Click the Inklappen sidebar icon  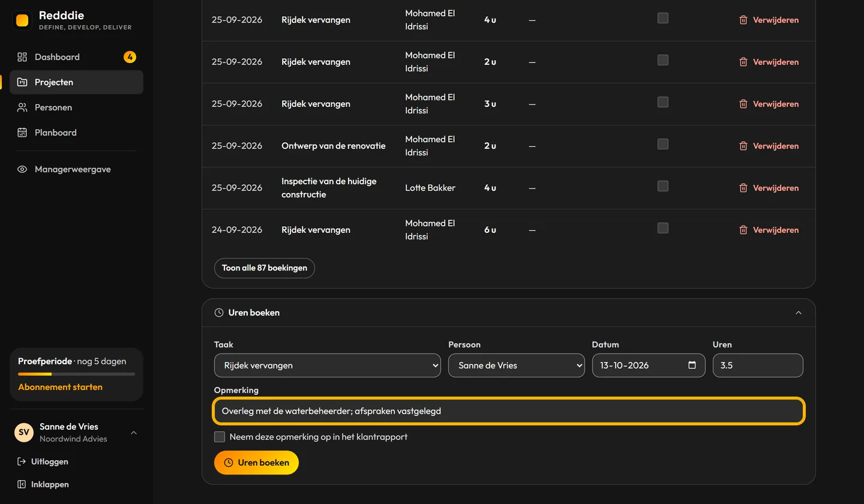click(22, 484)
